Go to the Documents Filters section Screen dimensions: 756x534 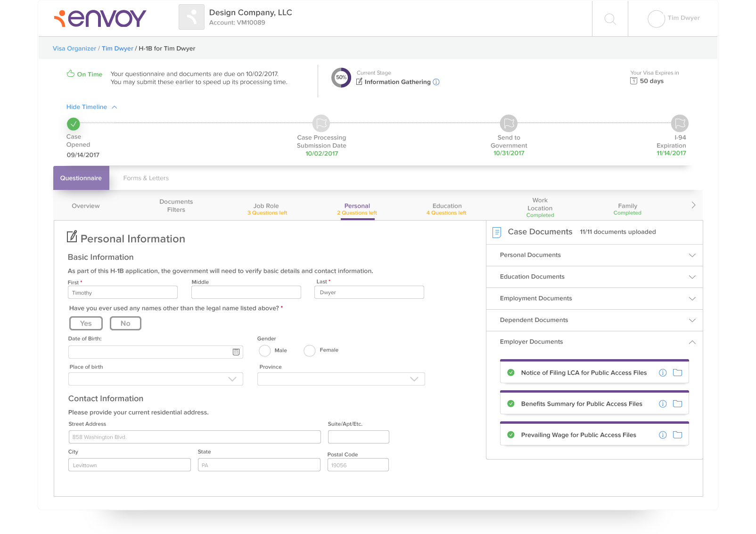click(x=176, y=205)
